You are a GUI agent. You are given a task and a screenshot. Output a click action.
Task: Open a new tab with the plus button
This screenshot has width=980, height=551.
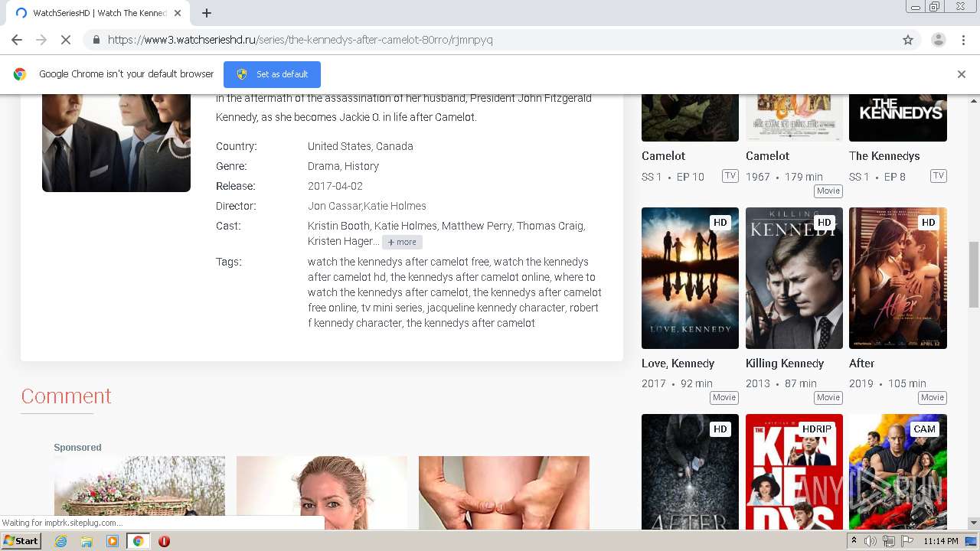(207, 13)
